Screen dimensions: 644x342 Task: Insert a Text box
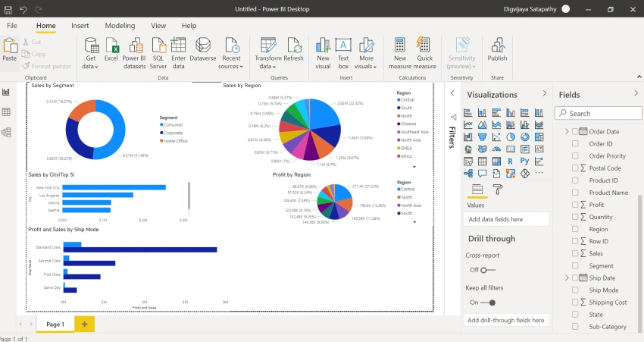343,53
